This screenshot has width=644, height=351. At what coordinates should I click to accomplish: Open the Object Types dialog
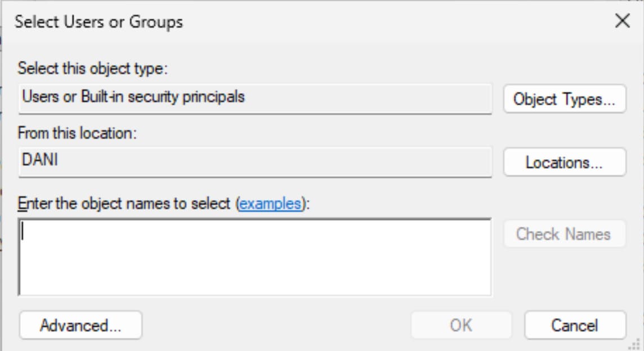(x=565, y=100)
